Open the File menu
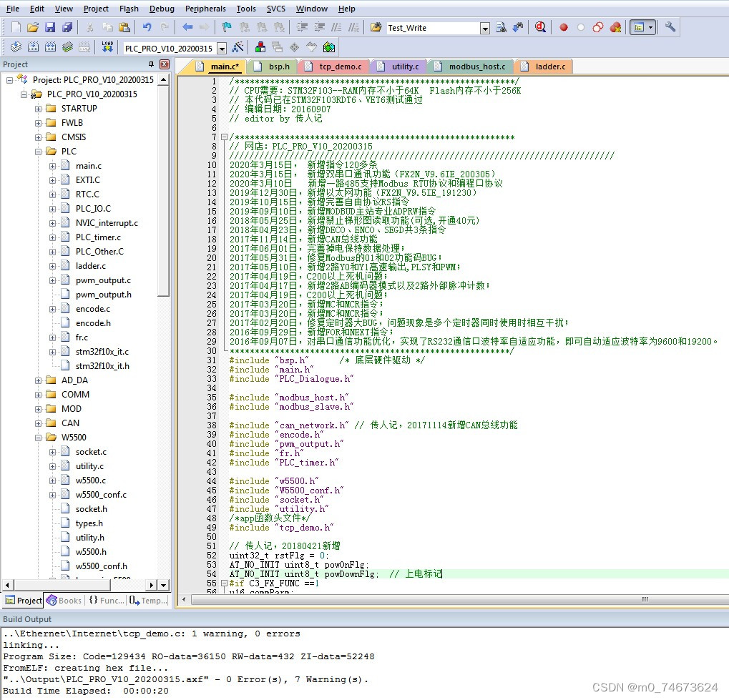 click(13, 9)
